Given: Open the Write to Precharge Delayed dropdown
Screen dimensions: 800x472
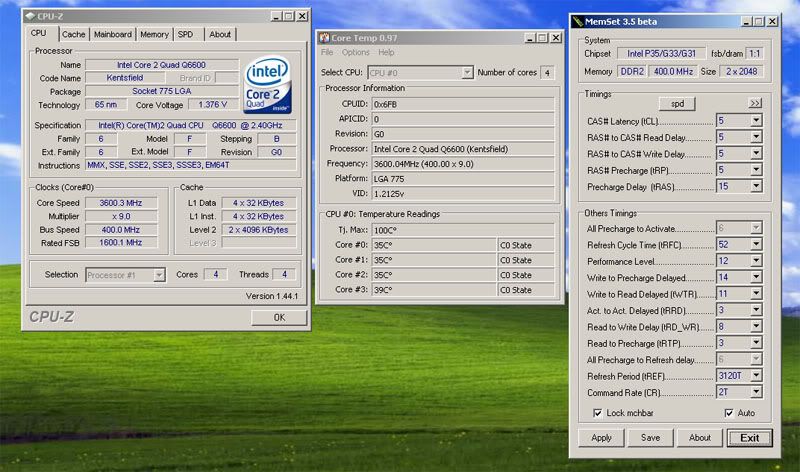Looking at the screenshot, I should pos(756,277).
